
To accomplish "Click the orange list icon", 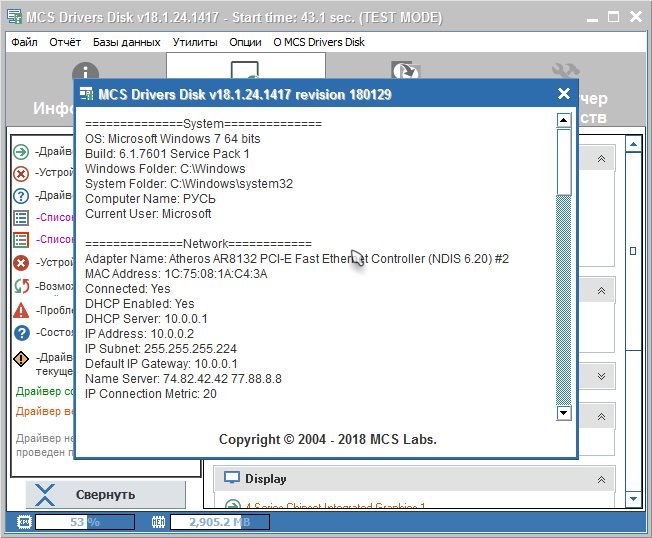I will (x=21, y=240).
